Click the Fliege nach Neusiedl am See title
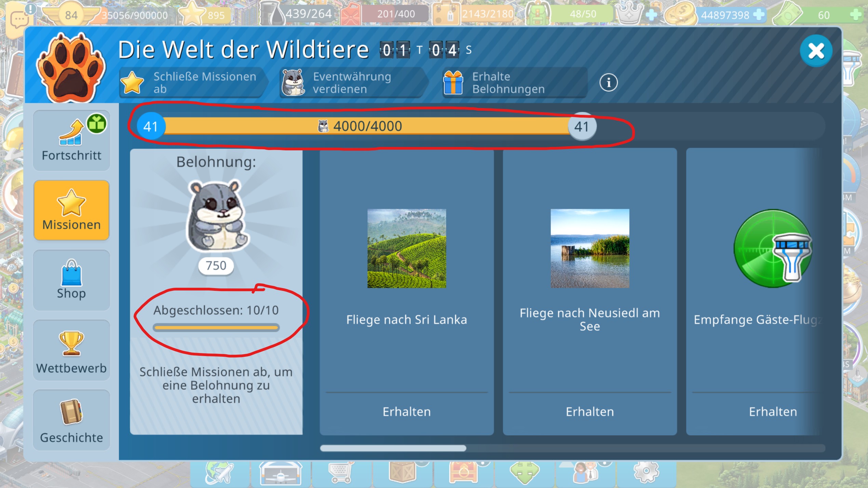This screenshot has width=868, height=488. 590,320
